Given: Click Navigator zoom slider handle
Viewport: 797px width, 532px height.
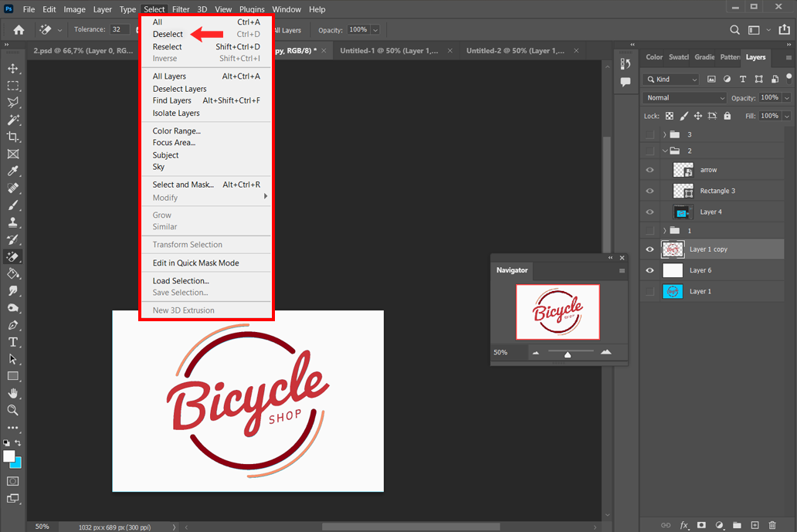Looking at the screenshot, I should pyautogui.click(x=568, y=354).
